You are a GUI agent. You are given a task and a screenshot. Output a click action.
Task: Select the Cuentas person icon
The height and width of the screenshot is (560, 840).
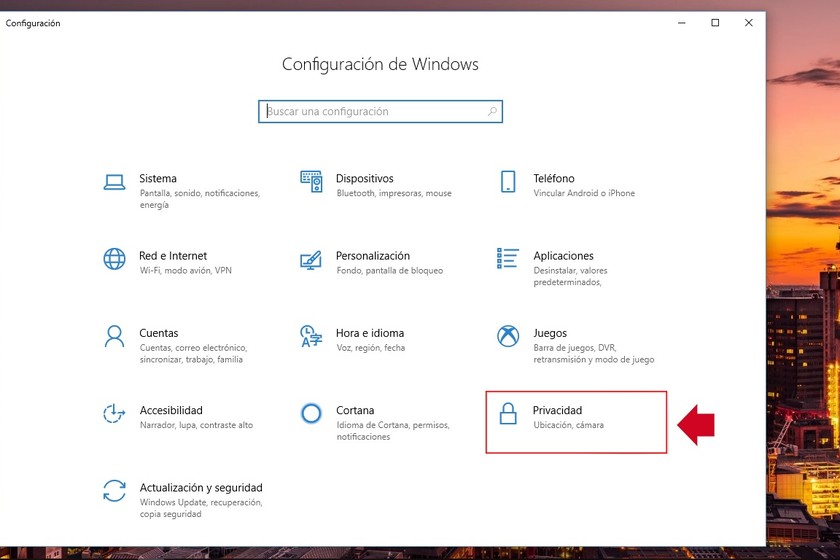coord(114,337)
